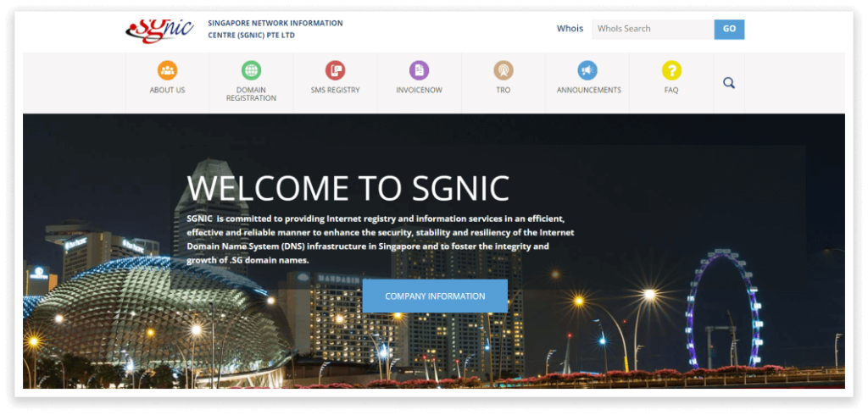Click the GO button for WhoIs

pos(729,30)
